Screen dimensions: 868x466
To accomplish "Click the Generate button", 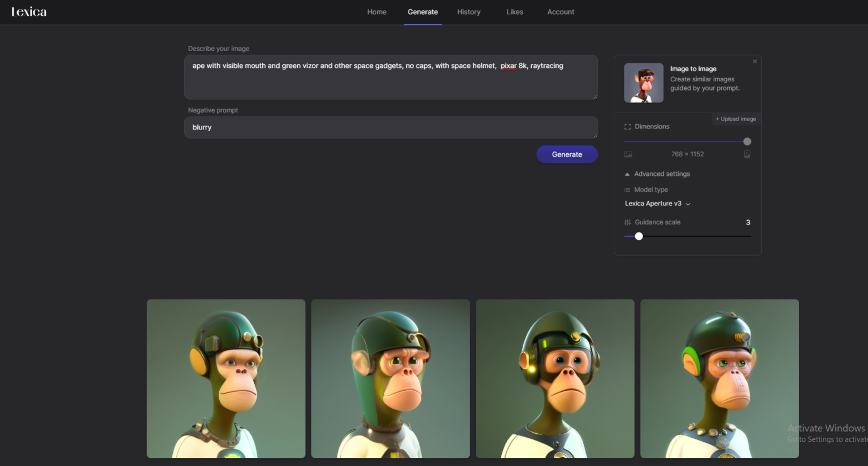I will pos(567,154).
